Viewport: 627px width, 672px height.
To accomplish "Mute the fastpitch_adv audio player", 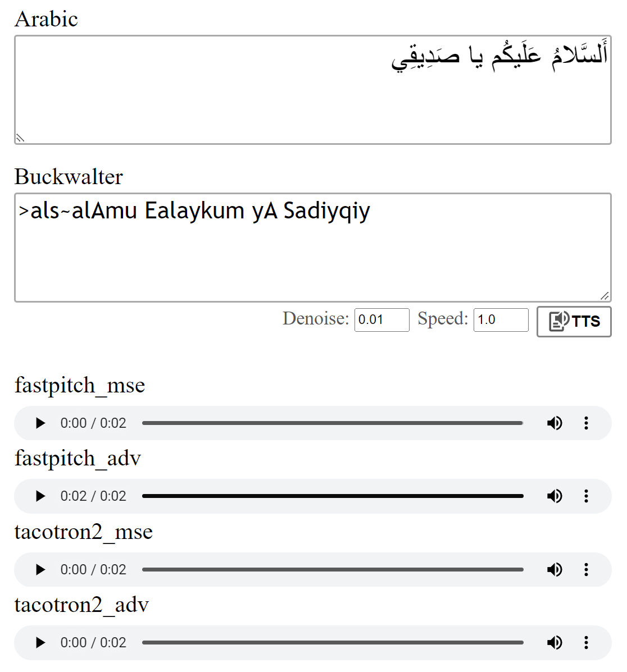I will (x=555, y=496).
